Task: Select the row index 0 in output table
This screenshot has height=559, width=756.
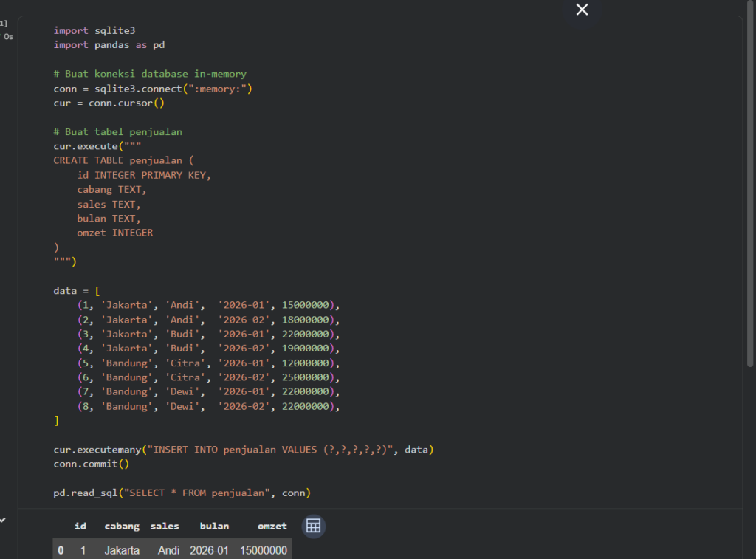Action: [x=61, y=550]
